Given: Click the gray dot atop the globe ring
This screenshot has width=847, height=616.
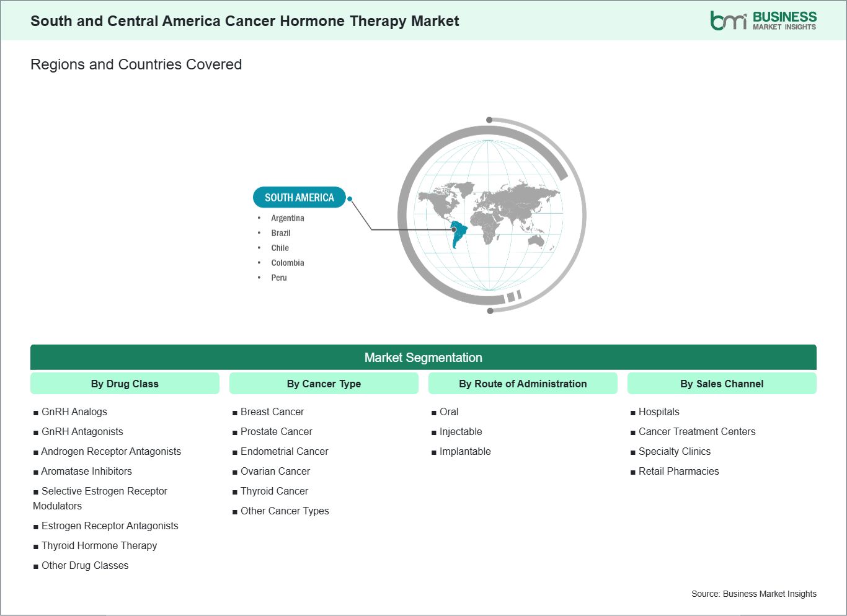Looking at the screenshot, I should [489, 120].
